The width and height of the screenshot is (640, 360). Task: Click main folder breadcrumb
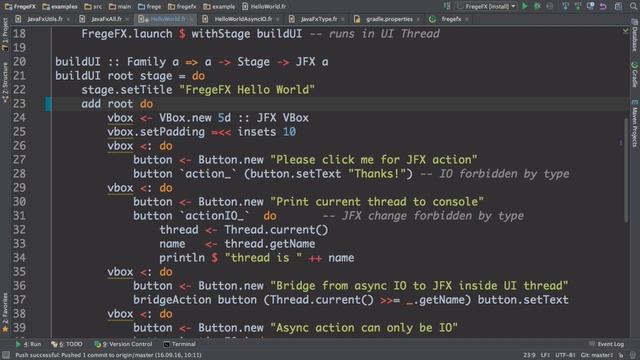click(120, 7)
